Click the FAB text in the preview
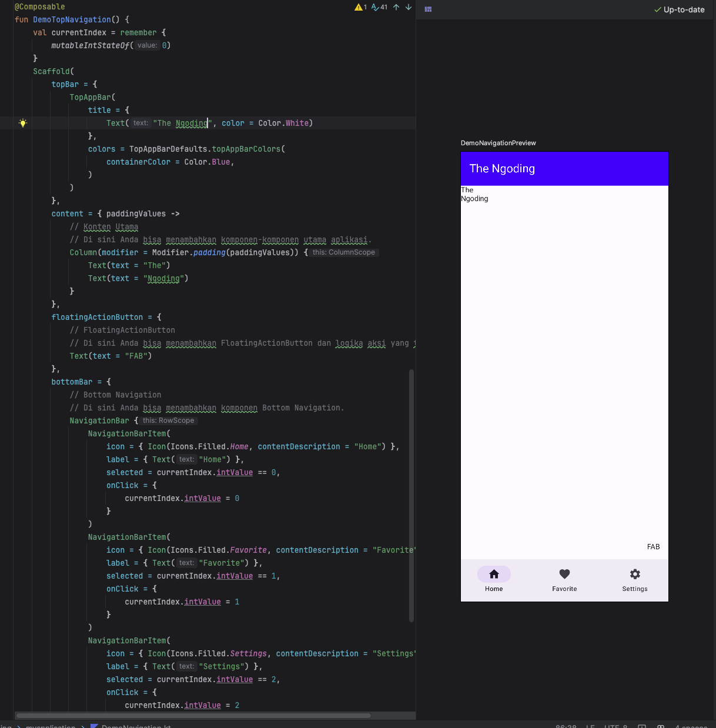This screenshot has width=716, height=728. (x=653, y=546)
